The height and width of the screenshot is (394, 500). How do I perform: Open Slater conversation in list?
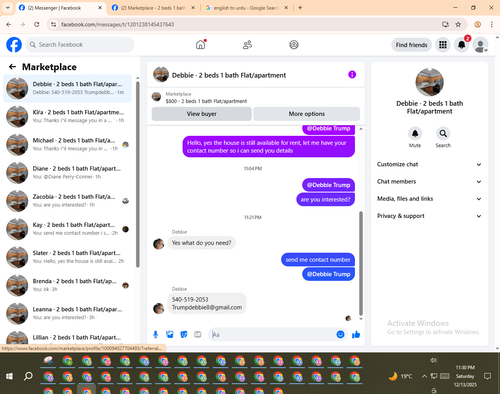[x=67, y=257]
